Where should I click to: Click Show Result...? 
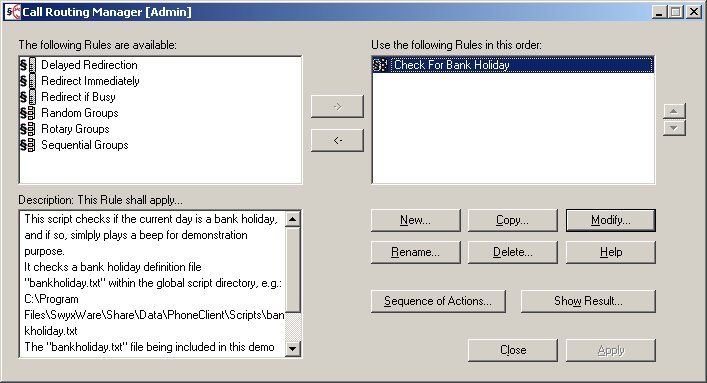[x=588, y=301]
